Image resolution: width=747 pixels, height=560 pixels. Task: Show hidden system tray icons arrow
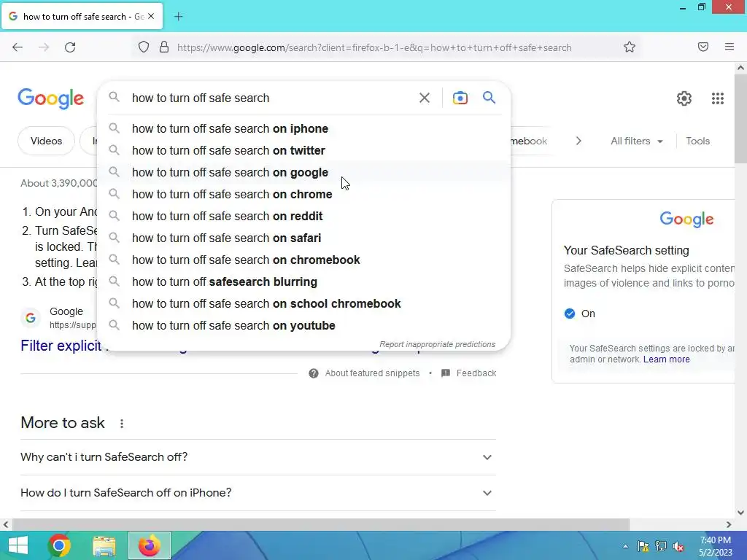625,546
